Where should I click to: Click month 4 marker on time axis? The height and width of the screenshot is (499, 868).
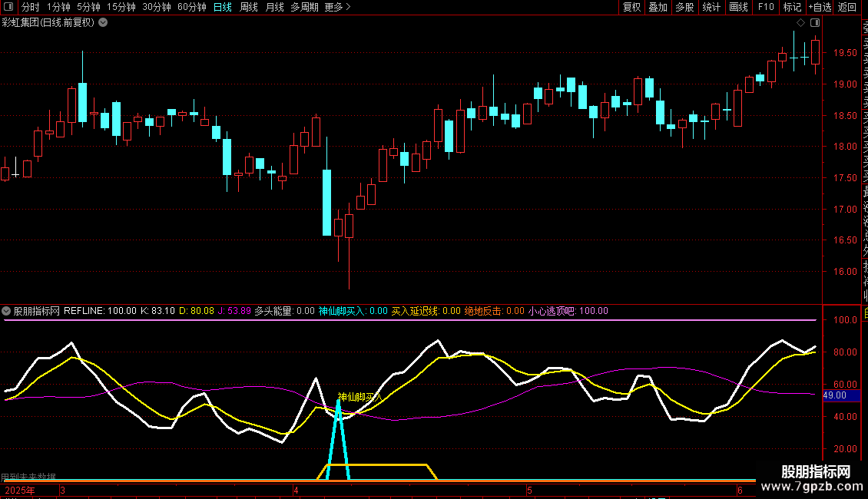point(297,490)
